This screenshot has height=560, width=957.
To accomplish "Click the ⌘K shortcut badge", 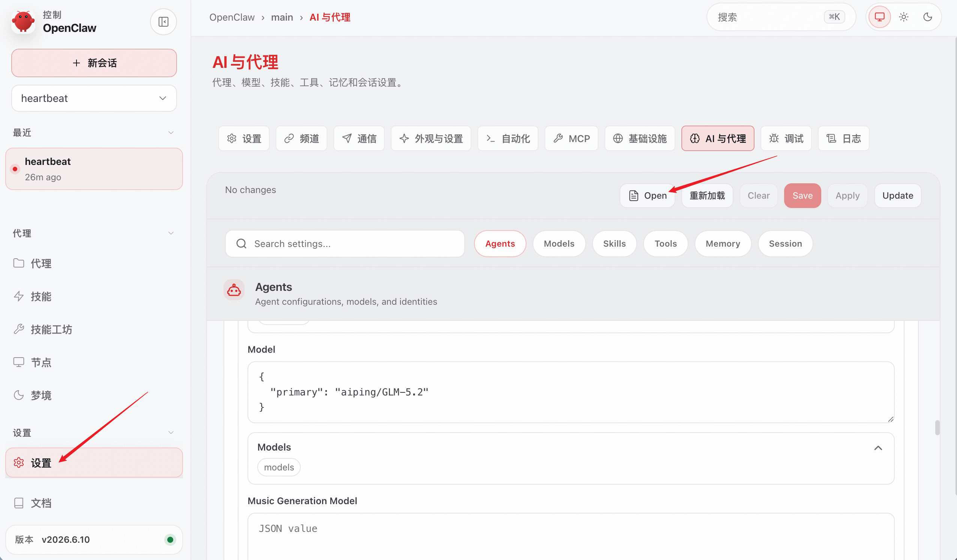I will coord(834,17).
